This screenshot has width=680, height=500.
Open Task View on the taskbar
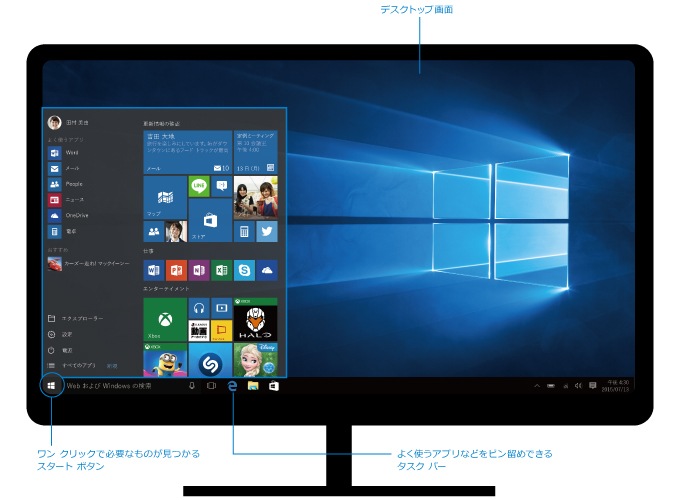click(211, 386)
